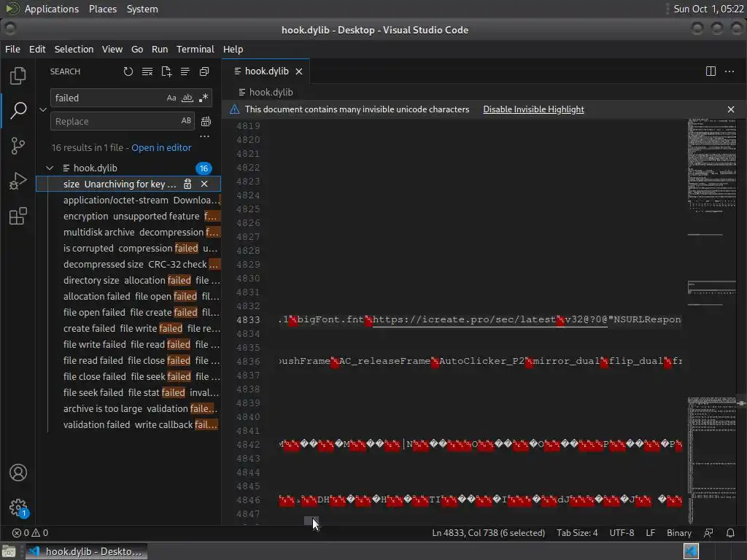This screenshot has width=747, height=560.
Task: Split the editor to the right
Action: (x=711, y=71)
